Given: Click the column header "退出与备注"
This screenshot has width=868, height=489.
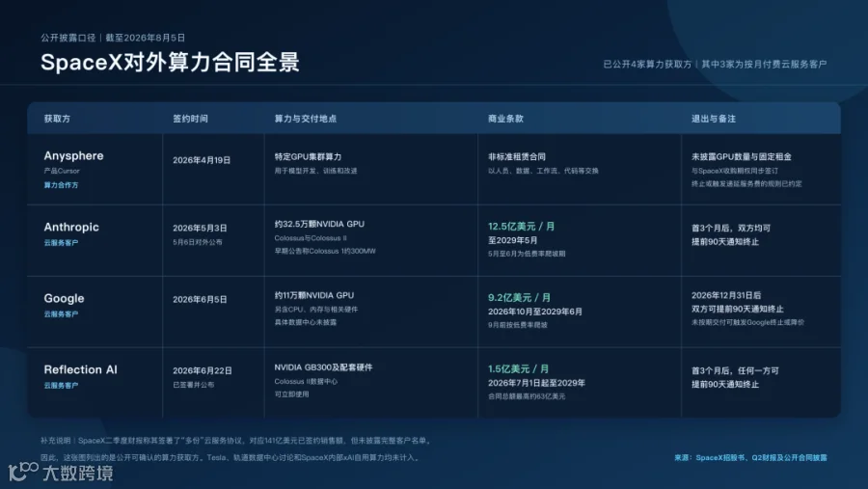Looking at the screenshot, I should click(714, 119).
